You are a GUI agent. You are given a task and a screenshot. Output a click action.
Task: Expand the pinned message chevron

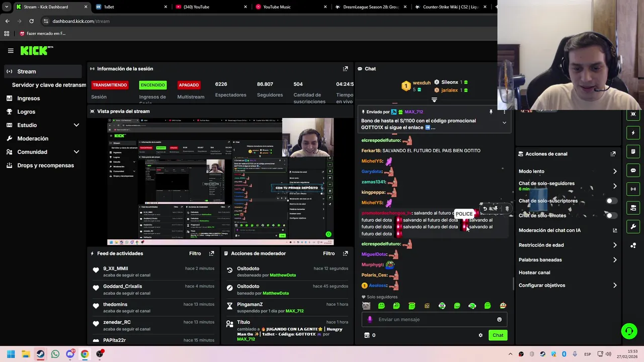pos(504,123)
